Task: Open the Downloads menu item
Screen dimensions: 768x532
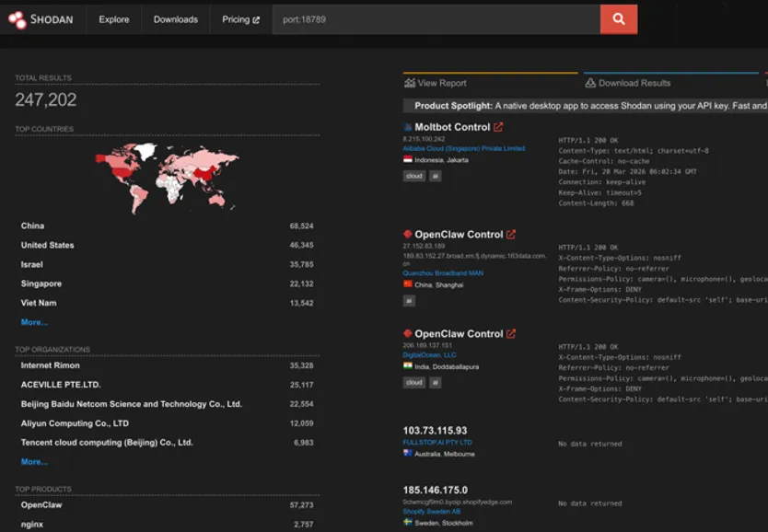Action: tap(176, 19)
